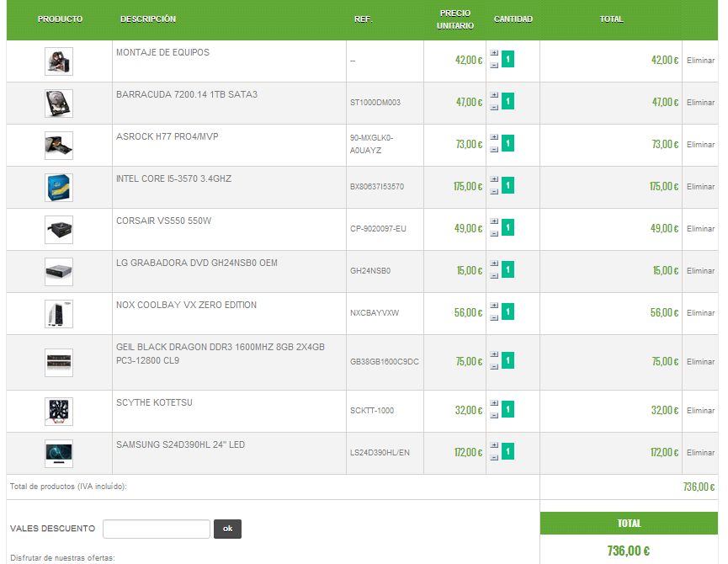Open the LG DVD burner thumbnail
Image resolution: width=728 pixels, height=564 pixels.
[x=59, y=272]
